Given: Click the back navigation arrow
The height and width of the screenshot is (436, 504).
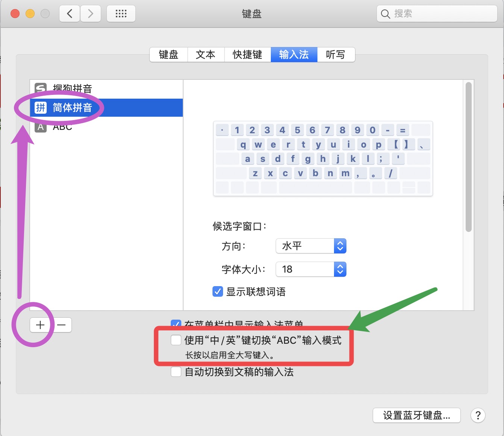Looking at the screenshot, I should tap(69, 14).
